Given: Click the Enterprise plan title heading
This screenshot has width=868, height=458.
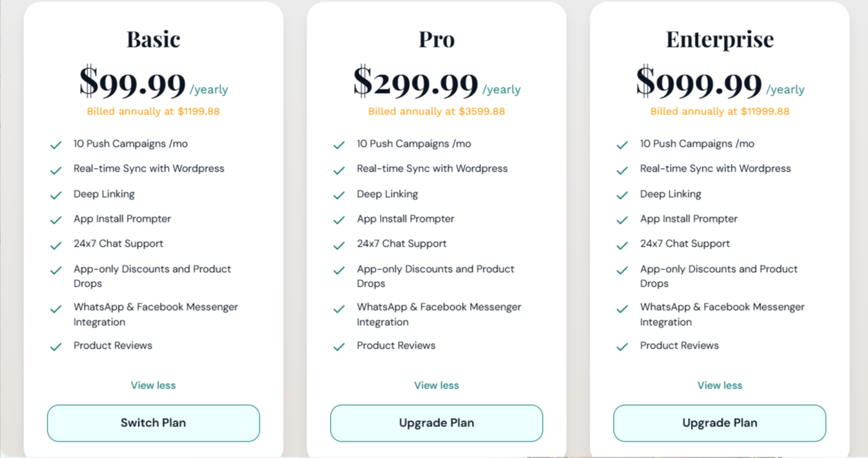Looking at the screenshot, I should (x=719, y=39).
